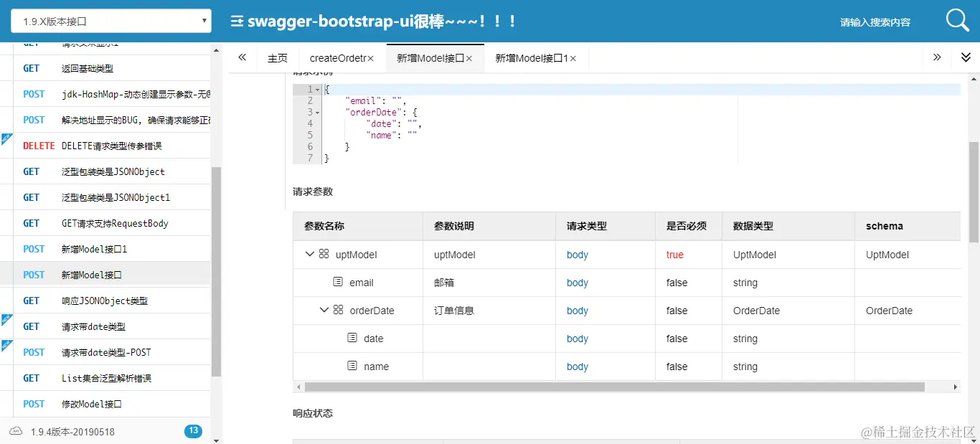Click the 13 count badge
This screenshot has height=444, width=980.
point(193,431)
